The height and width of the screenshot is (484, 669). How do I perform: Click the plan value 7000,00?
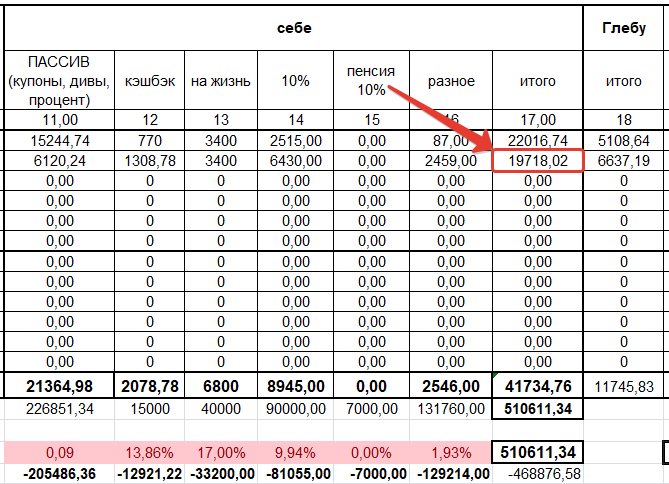[372, 409]
